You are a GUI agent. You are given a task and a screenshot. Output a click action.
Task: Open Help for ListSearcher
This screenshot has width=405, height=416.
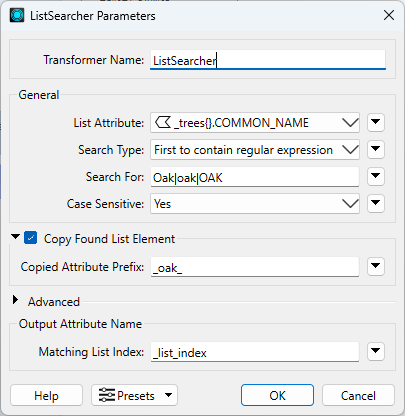[46, 395]
